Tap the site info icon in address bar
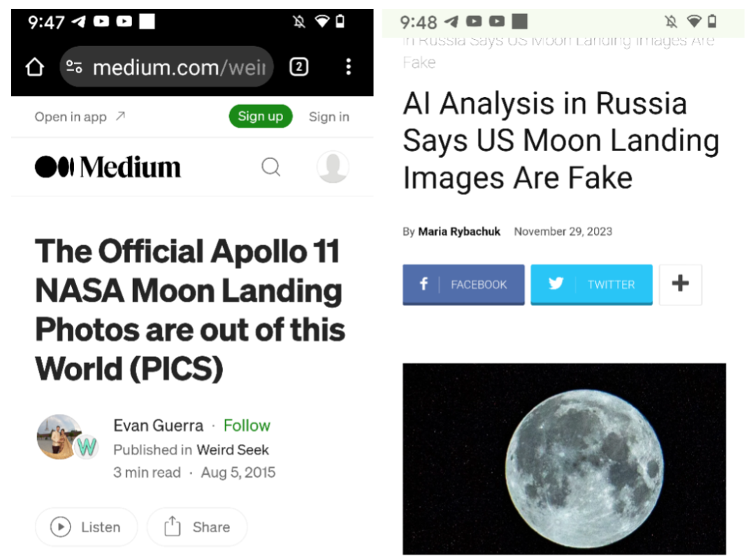This screenshot has width=754, height=560. tap(74, 67)
